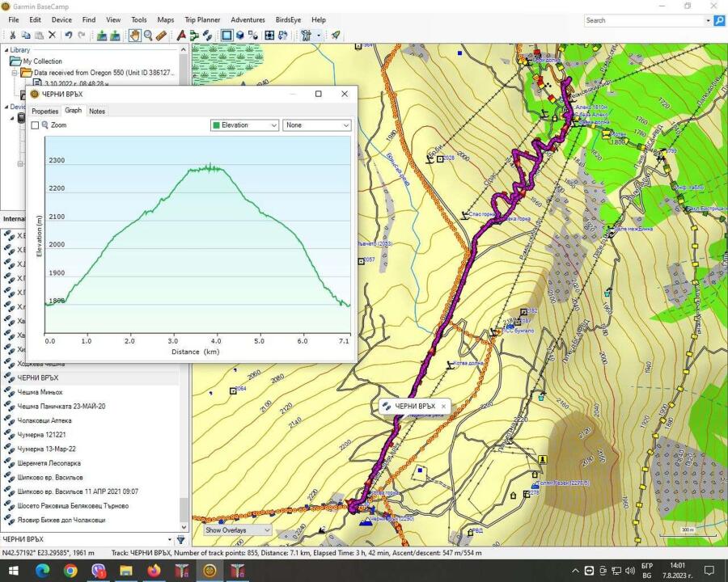Screen dimensions: 728x582
Task: Select the Чешма Миньох track
Action: click(x=40, y=392)
